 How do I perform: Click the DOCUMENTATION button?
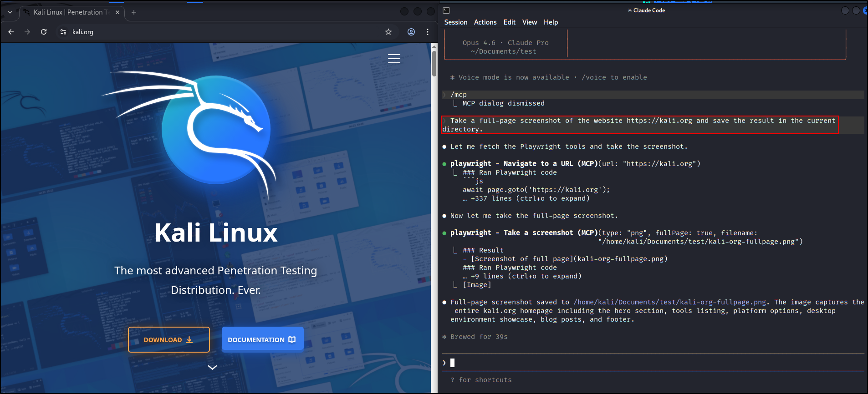pyautogui.click(x=262, y=340)
